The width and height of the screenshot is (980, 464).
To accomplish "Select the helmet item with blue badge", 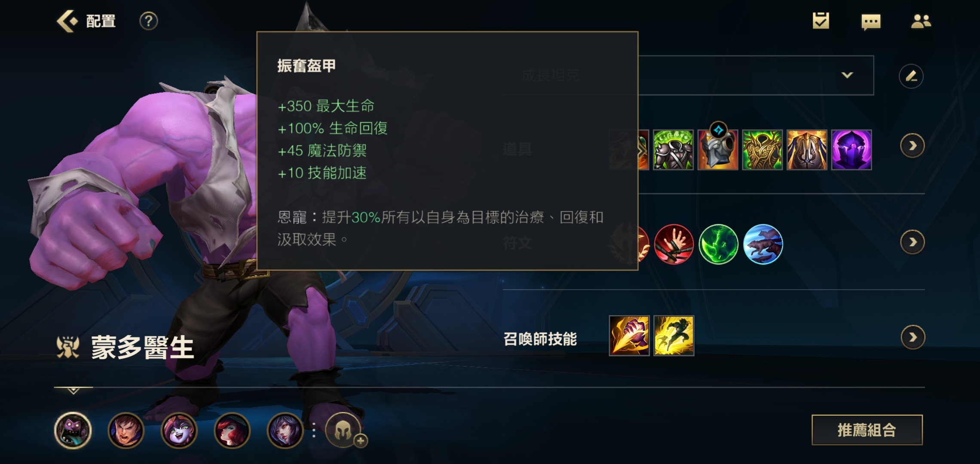I will coord(718,149).
